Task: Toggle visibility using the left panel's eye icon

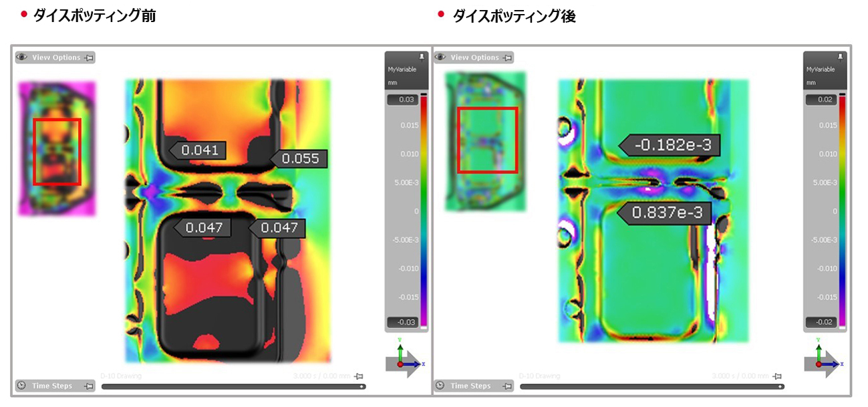Action: [20, 57]
